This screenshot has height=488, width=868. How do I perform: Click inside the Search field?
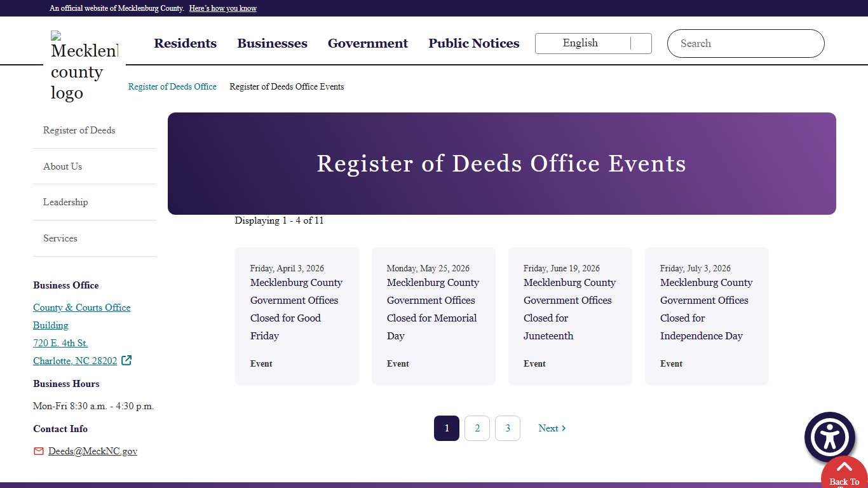point(745,43)
